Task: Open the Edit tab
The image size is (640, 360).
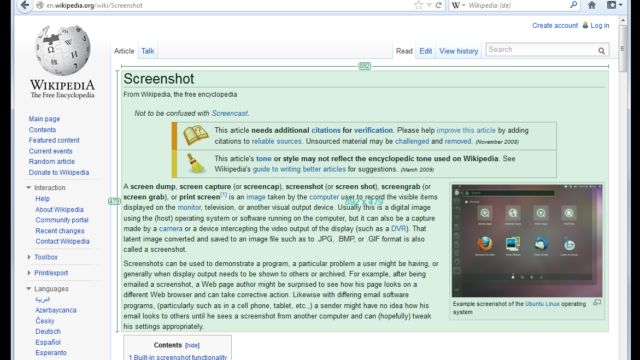Action: click(x=425, y=51)
